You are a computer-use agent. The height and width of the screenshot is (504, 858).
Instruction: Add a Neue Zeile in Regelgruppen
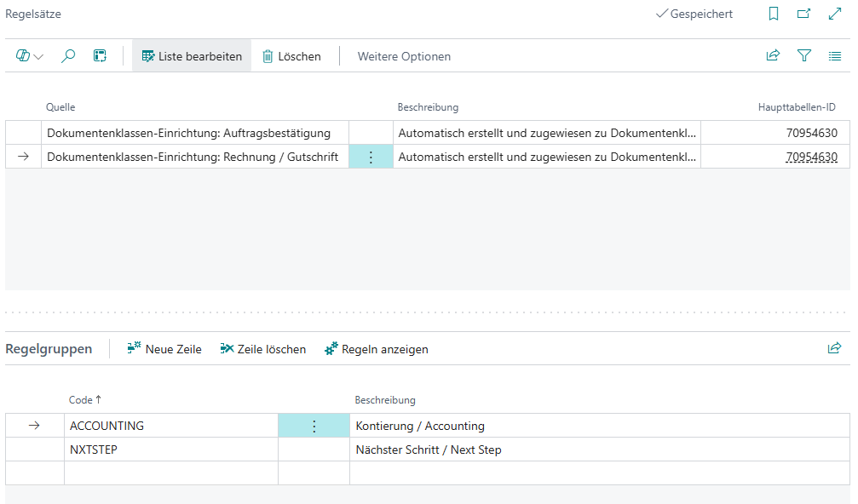click(x=164, y=349)
